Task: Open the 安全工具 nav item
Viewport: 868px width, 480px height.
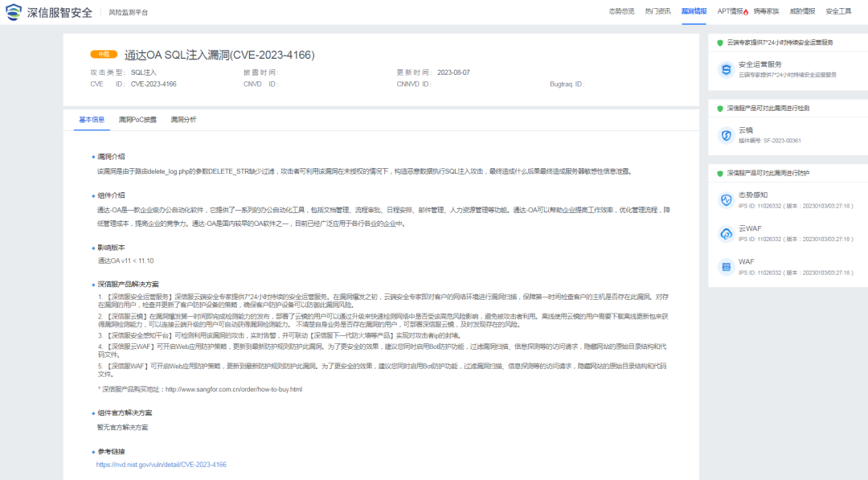Action: 838,11
